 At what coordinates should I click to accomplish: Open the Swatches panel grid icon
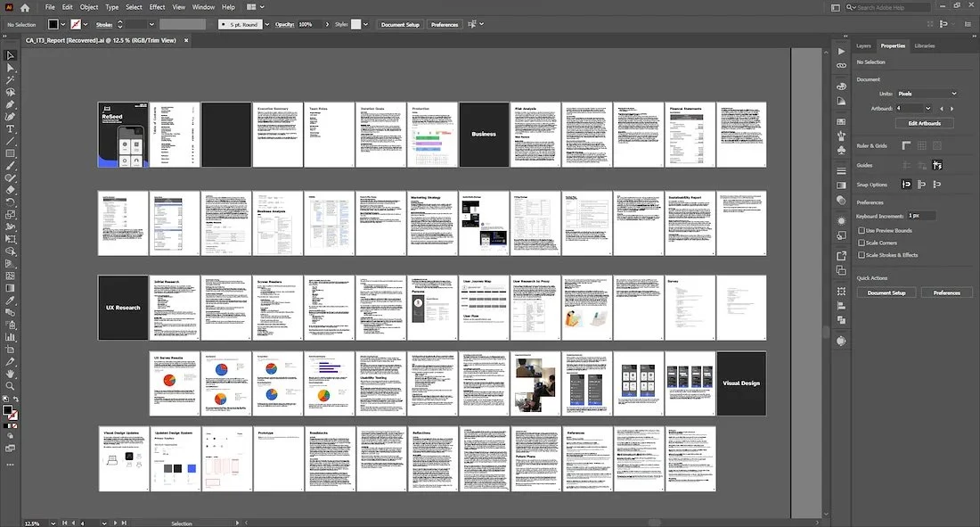841,121
